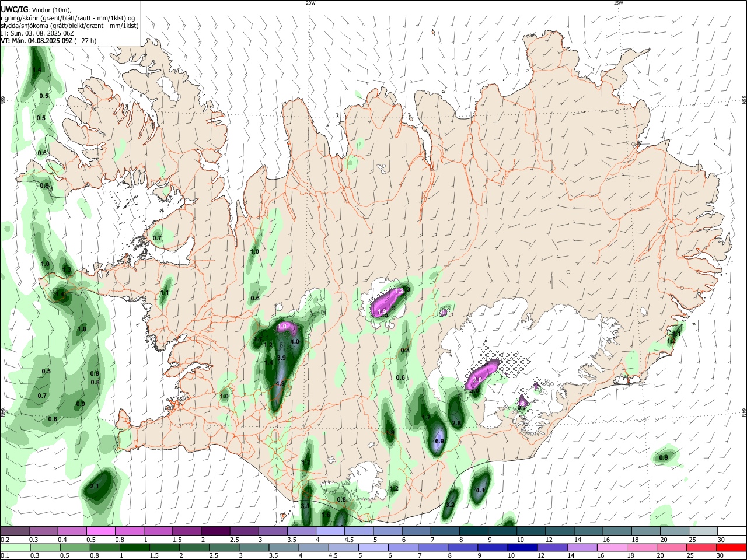Click the bright red above-30 rain swatch

pos(731,547)
